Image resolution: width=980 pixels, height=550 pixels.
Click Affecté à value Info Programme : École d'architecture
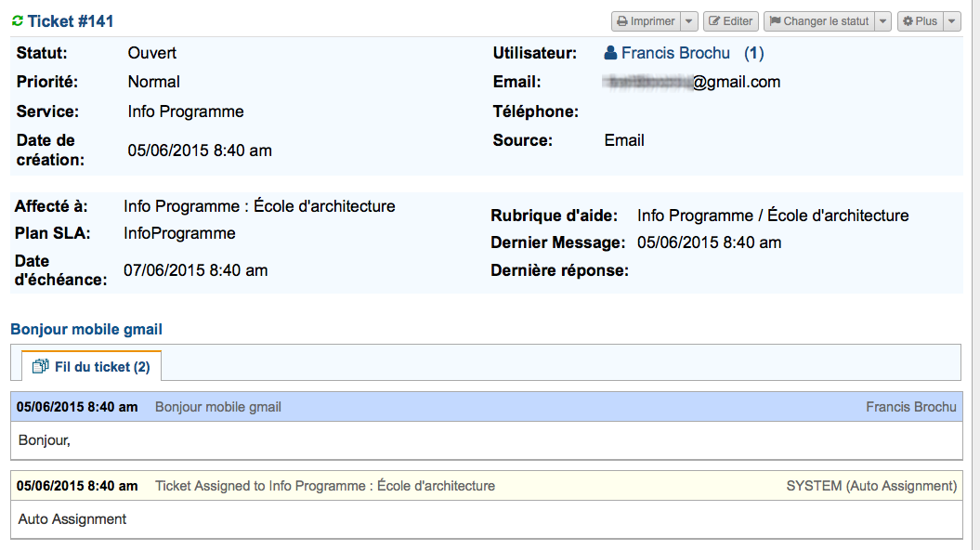259,206
